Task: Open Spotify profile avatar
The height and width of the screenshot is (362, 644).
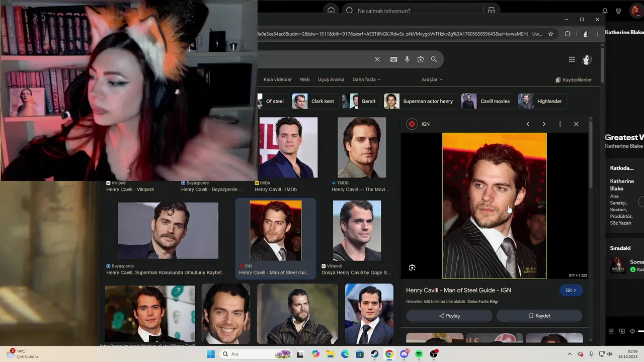Action: [636, 11]
